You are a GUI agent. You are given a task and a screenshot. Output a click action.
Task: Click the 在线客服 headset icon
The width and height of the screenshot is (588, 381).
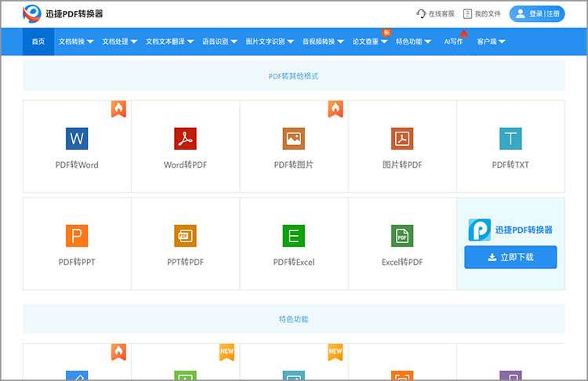[x=421, y=14]
